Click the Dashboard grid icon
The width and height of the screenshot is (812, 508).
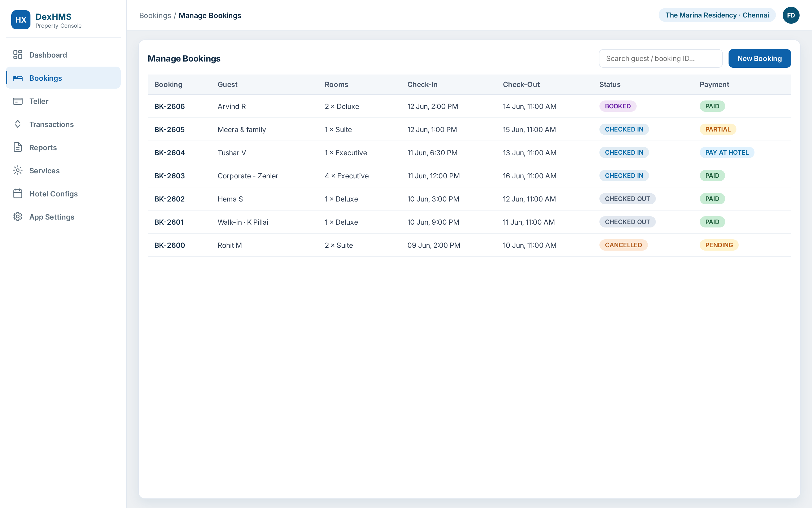point(18,54)
